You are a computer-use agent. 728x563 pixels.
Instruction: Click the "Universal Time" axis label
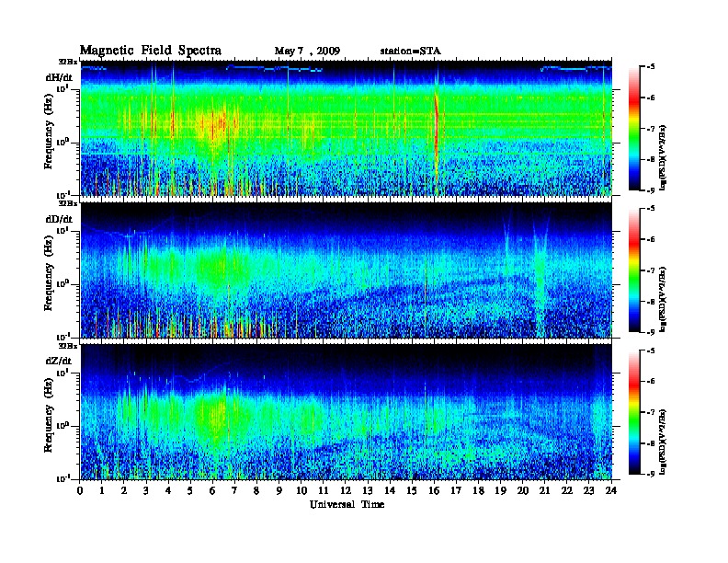click(x=347, y=504)
